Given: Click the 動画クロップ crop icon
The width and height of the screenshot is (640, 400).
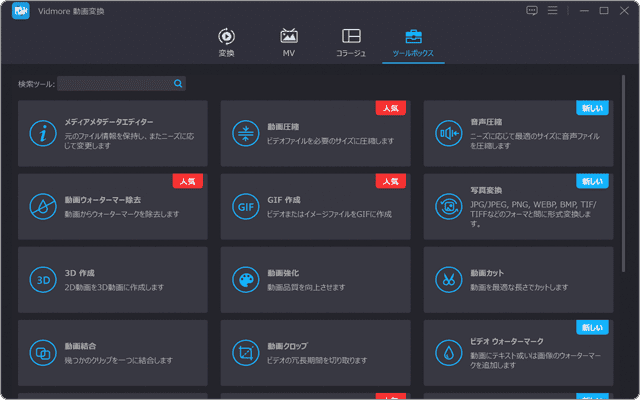Looking at the screenshot, I should [246, 353].
